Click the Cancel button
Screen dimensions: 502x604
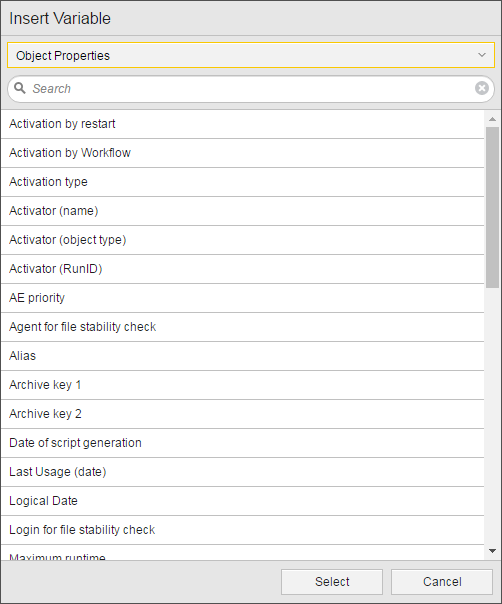pyautogui.click(x=442, y=582)
